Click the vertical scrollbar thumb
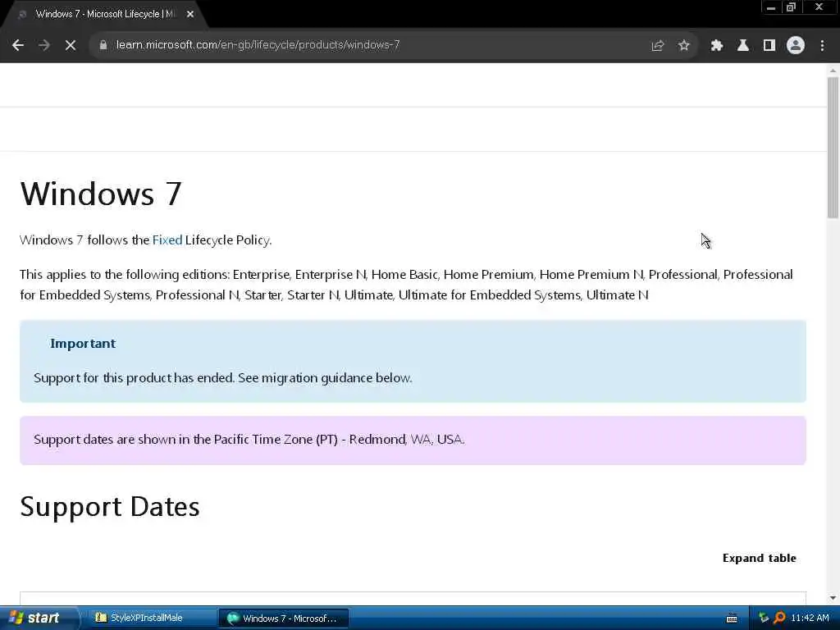The image size is (840, 630). point(833,148)
